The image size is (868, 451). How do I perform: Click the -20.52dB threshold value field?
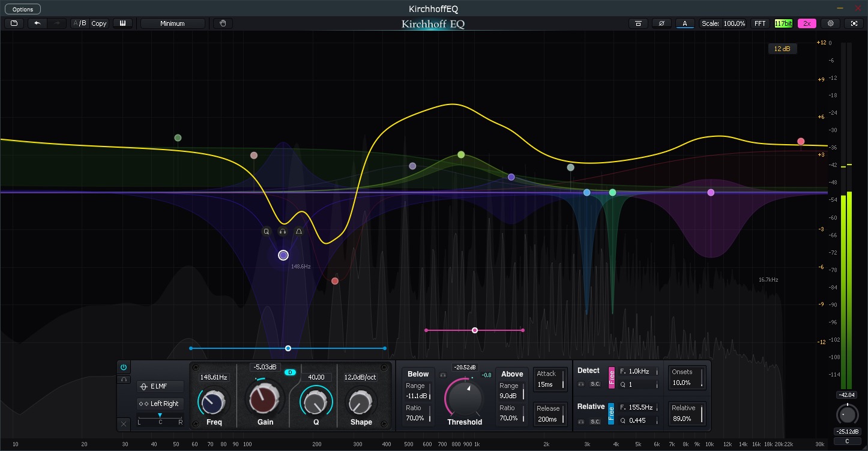pos(465,368)
